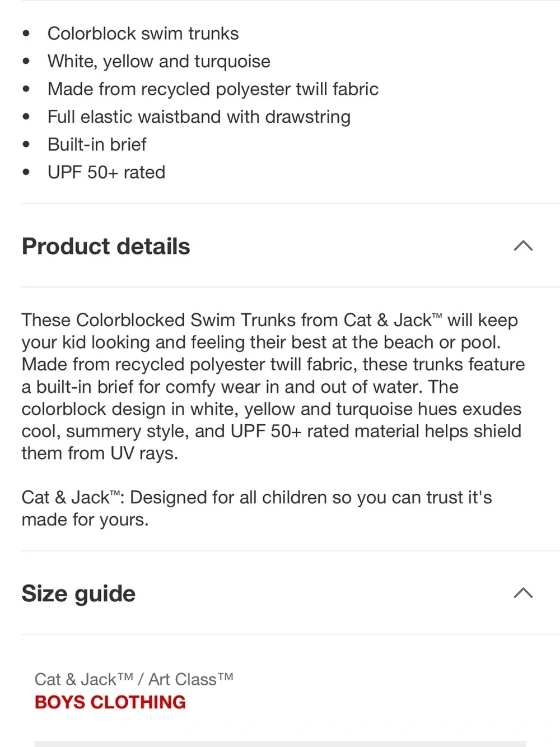
Task: Click the Colorblocked Swim Trunks description paragraph
Action: click(273, 387)
